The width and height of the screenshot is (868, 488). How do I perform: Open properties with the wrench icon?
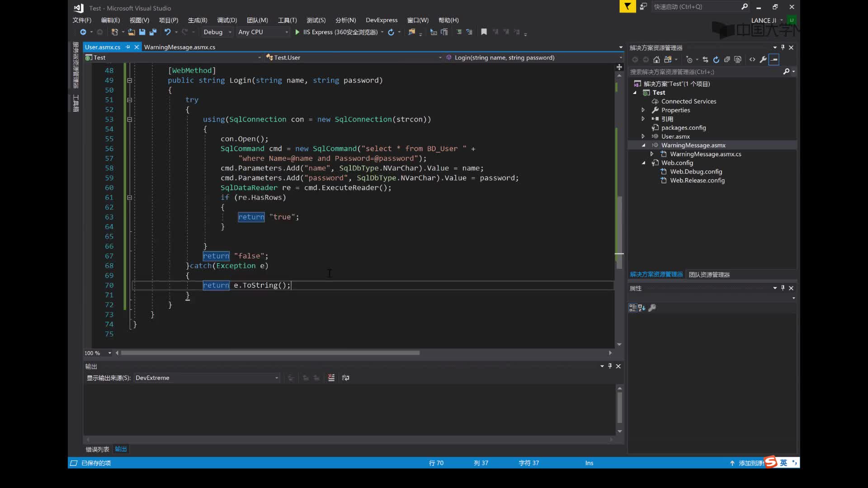click(x=763, y=60)
